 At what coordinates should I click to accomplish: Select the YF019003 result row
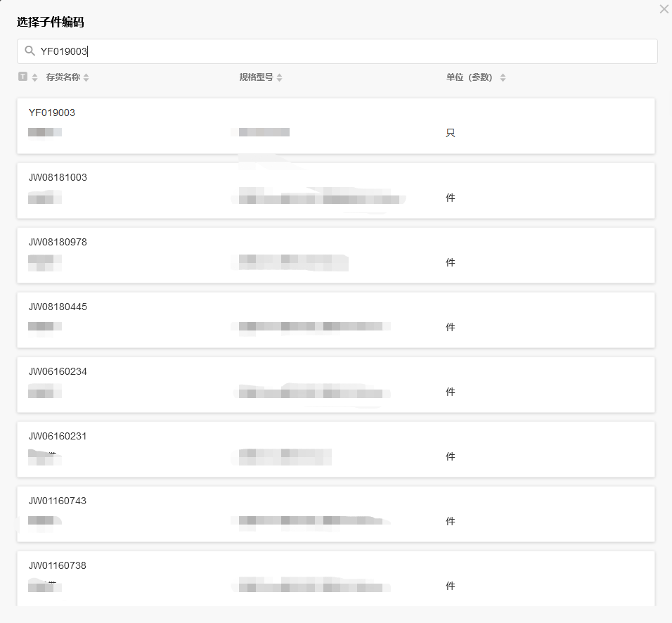point(336,126)
